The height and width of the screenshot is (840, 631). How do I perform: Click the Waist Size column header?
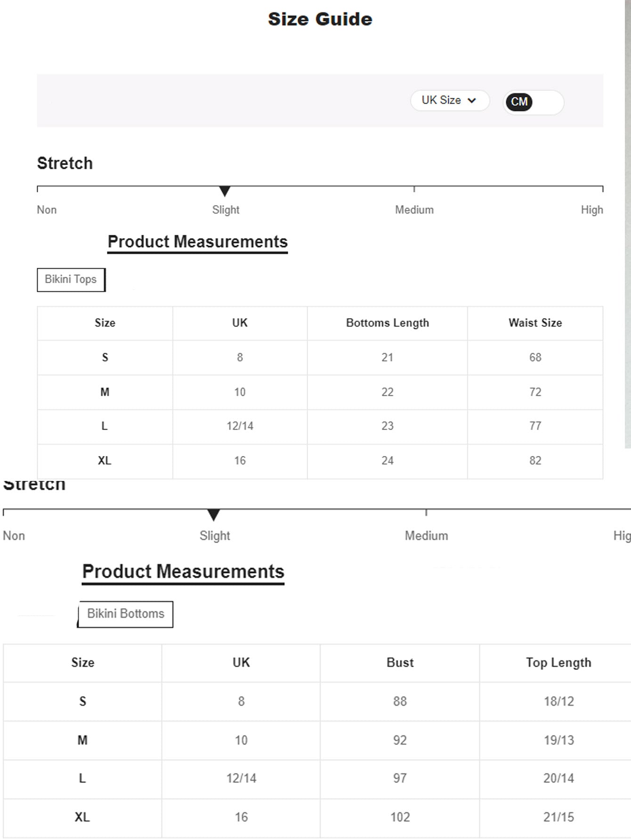click(x=535, y=323)
